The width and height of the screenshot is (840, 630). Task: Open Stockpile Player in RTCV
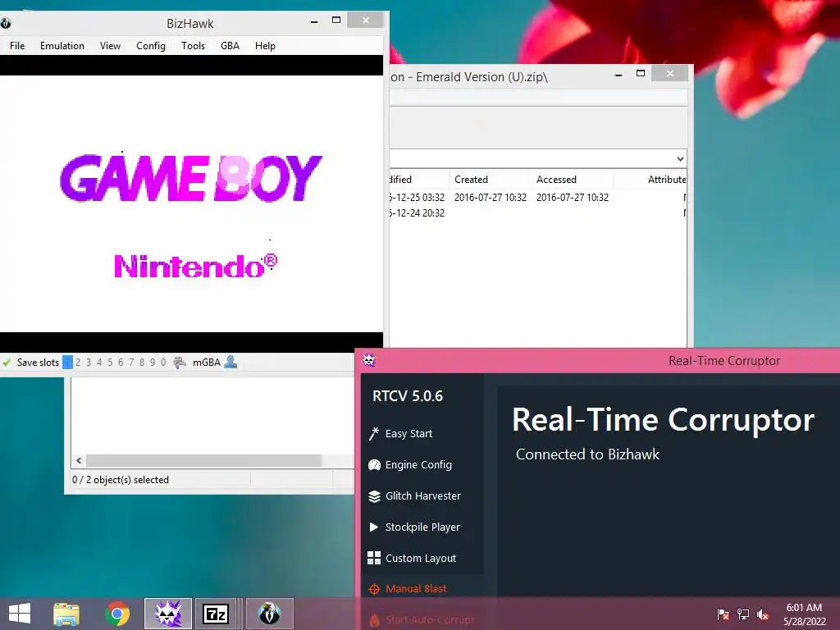coord(422,527)
